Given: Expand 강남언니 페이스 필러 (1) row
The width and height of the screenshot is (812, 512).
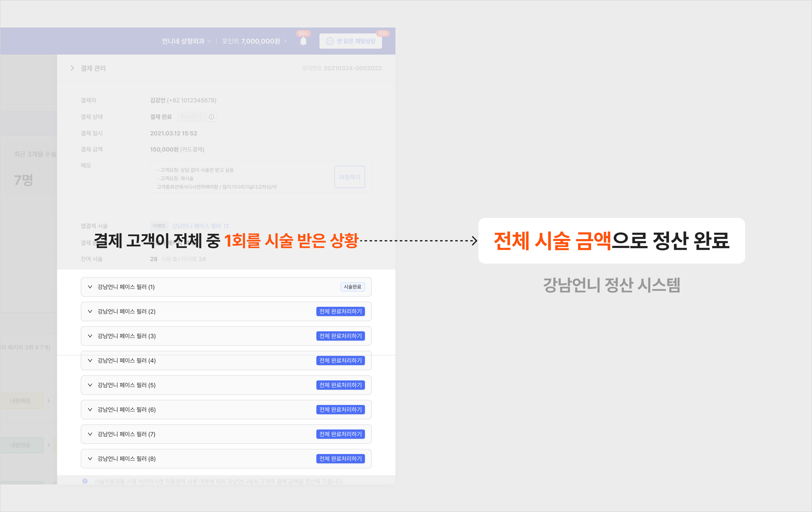Looking at the screenshot, I should 90,287.
